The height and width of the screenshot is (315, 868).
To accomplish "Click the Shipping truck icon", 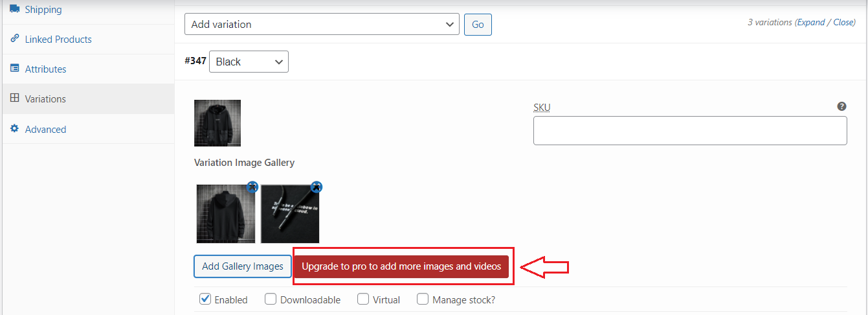I will (14, 9).
